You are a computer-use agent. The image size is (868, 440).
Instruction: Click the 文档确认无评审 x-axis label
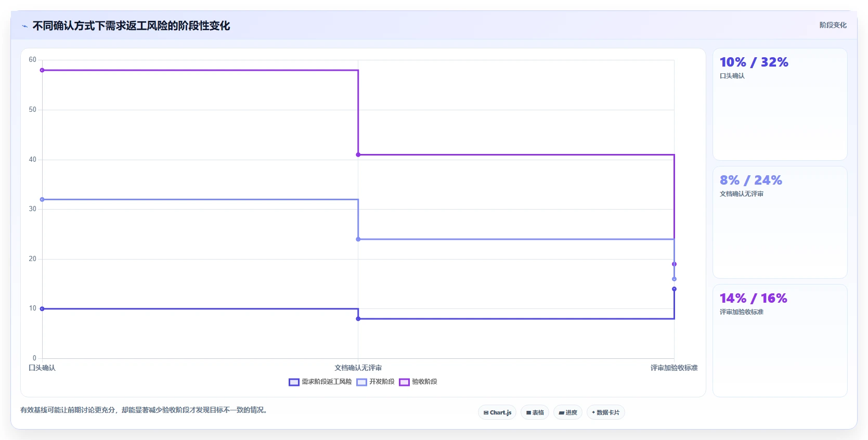pyautogui.click(x=358, y=368)
